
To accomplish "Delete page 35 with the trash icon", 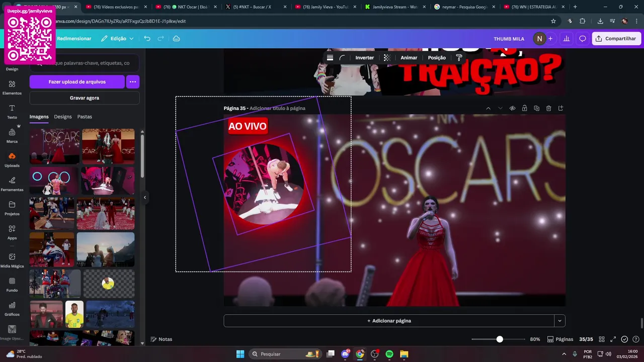I will pos(548,108).
